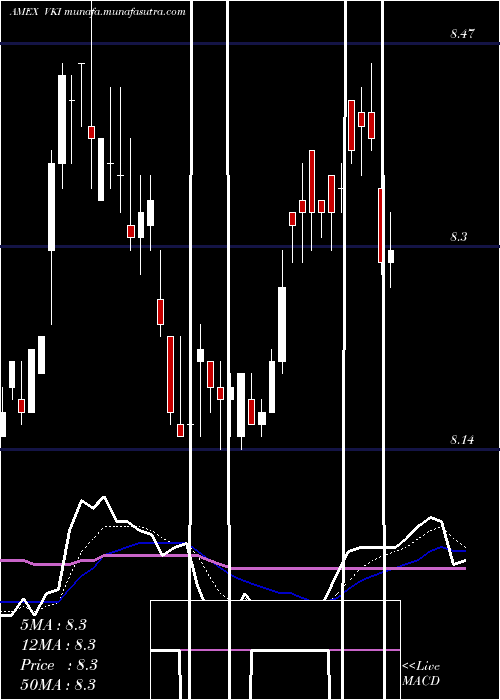
Task: Click the 12MA : 8.3 readout
Action: 58,645
